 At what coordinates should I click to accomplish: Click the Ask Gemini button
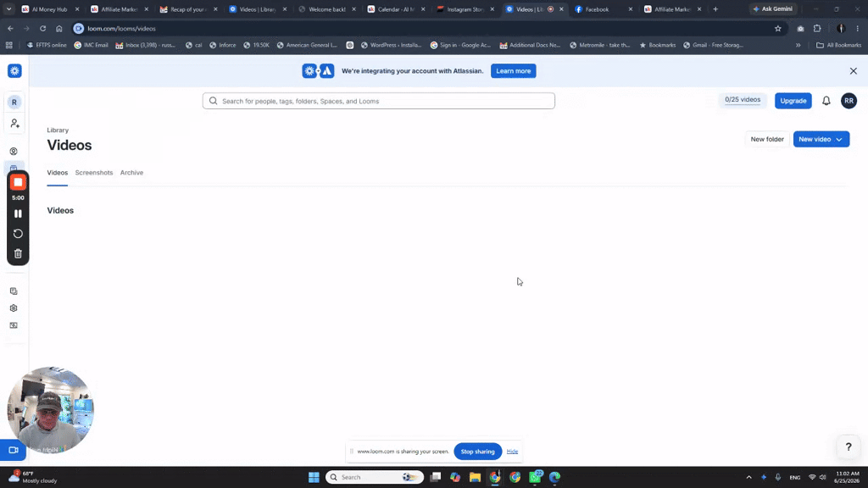(x=773, y=8)
